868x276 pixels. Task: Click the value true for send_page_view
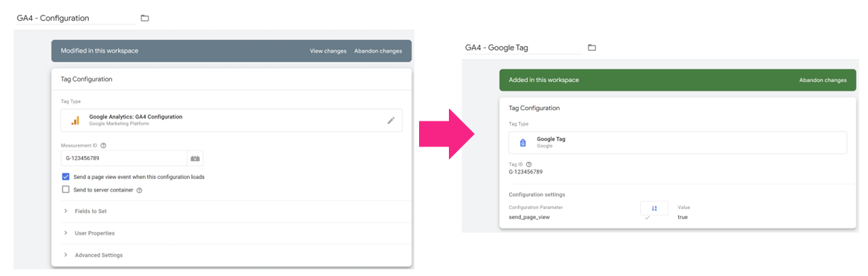683,217
